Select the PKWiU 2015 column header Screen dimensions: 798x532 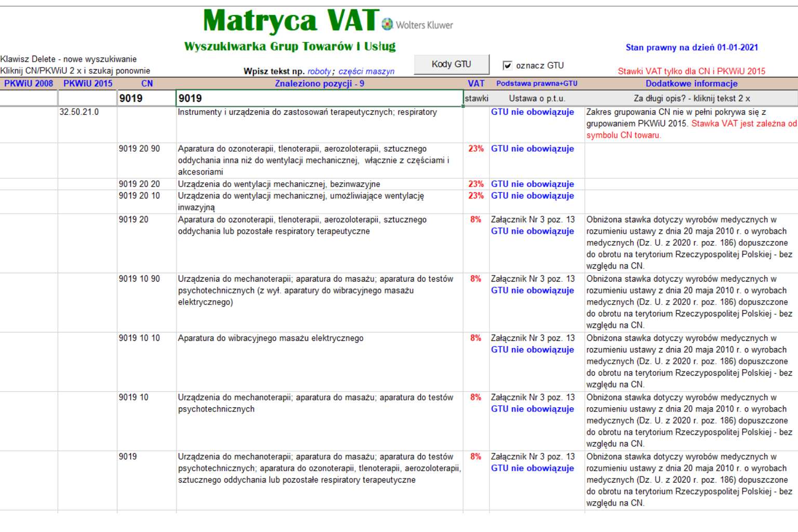point(88,84)
